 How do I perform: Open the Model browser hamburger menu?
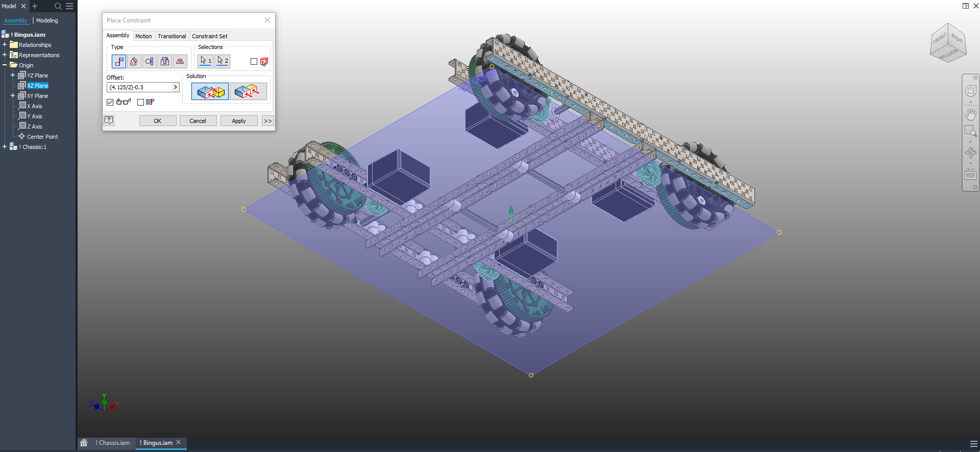pos(69,6)
